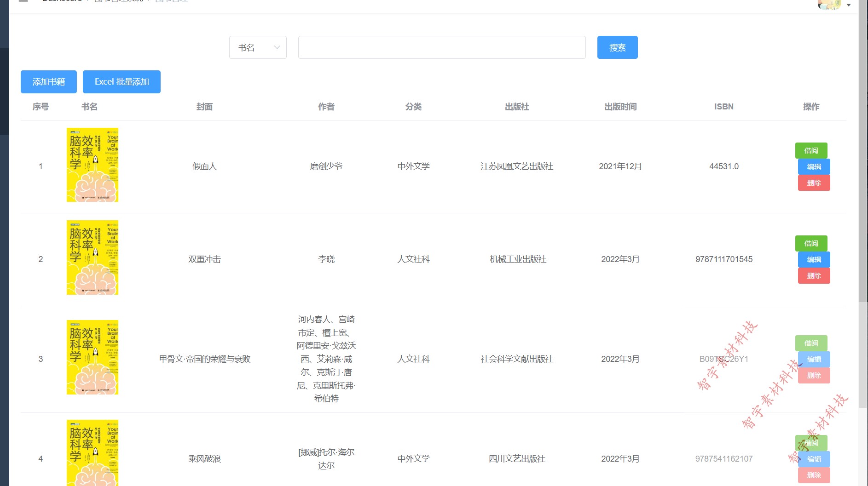Click 借阅 for 甲骨文·帝国的荣耀与衰败

pos(811,343)
